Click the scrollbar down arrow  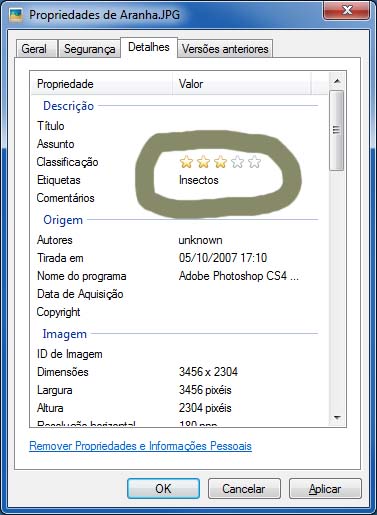[337, 418]
